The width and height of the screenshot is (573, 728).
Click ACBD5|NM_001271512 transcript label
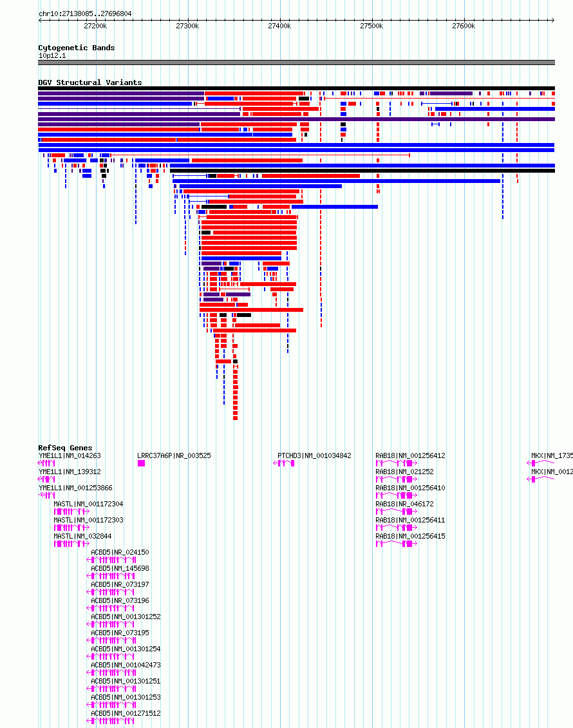click(x=126, y=713)
